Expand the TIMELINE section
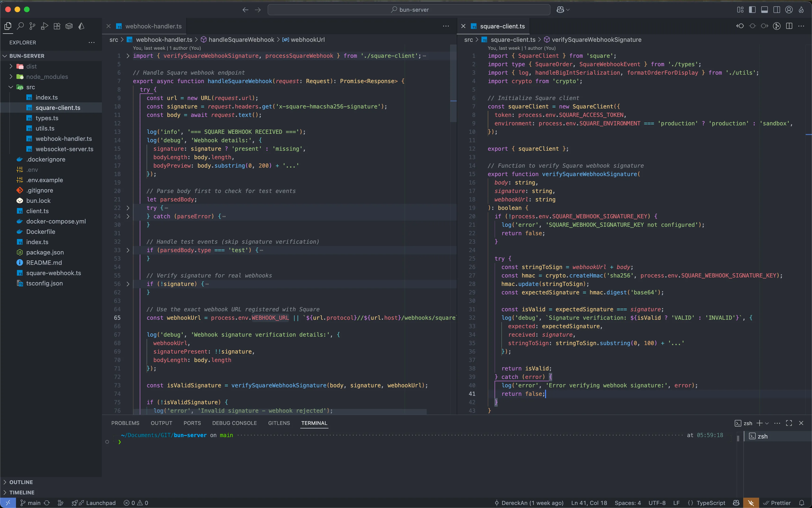812x508 pixels. click(x=51, y=493)
